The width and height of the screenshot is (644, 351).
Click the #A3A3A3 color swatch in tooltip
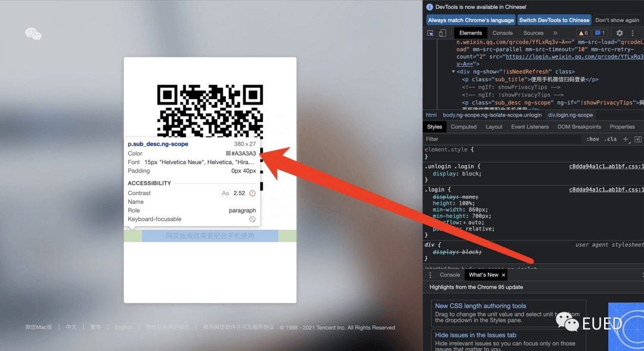(x=228, y=153)
